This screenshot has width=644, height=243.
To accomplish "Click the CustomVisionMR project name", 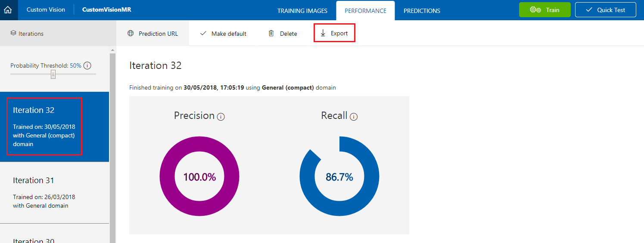I will click(x=106, y=10).
